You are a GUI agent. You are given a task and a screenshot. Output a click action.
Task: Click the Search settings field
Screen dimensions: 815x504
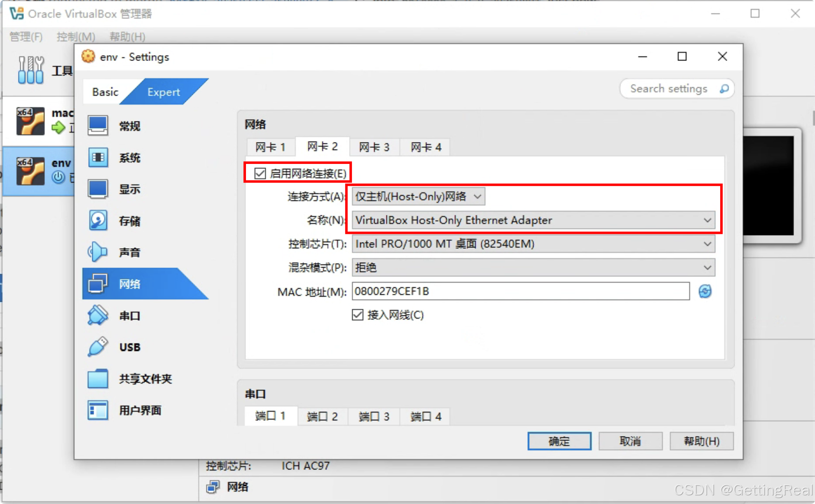pyautogui.click(x=677, y=89)
